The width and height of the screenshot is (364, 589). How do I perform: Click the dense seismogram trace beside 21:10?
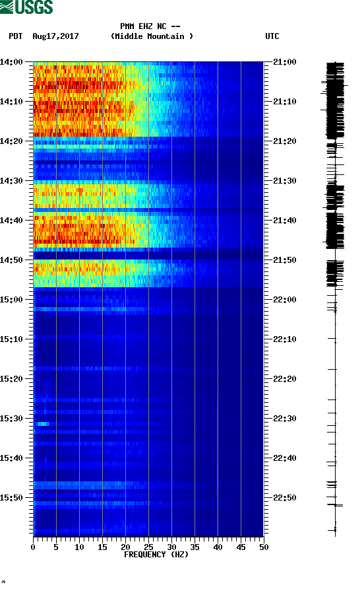click(335, 100)
